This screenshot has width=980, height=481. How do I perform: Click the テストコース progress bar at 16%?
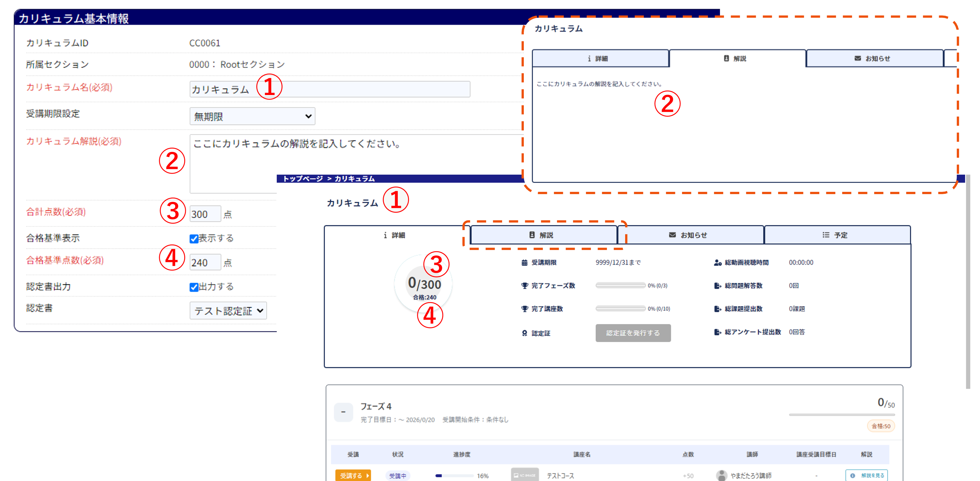[x=454, y=476]
